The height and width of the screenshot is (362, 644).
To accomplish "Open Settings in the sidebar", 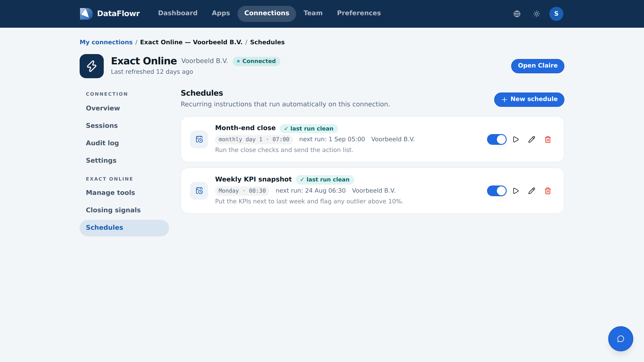I will pos(124,160).
